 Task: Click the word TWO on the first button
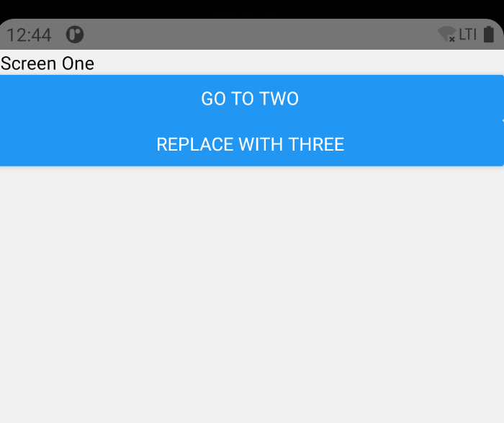[279, 99]
